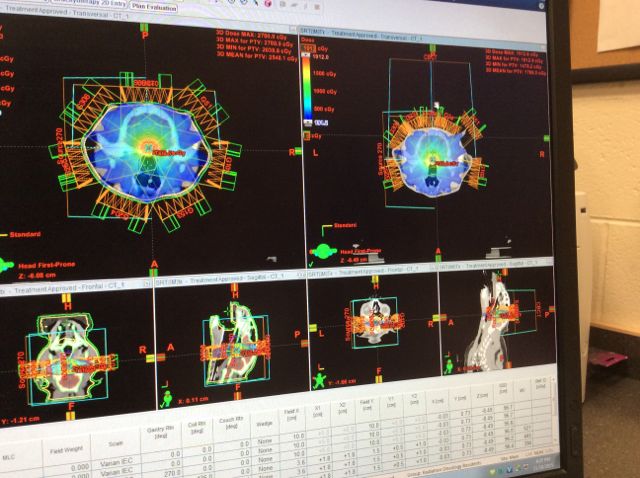Select the left transversal dose view of the pelvis
The image size is (640, 478).
click(x=152, y=150)
